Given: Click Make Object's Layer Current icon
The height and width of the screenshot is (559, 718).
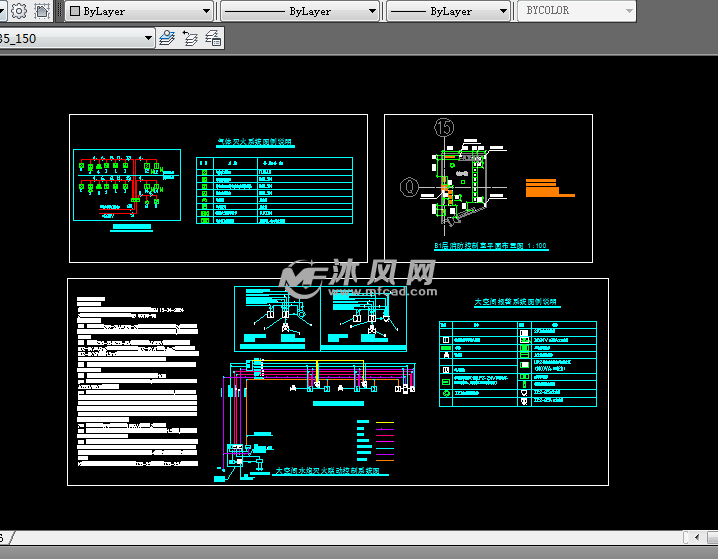Looking at the screenshot, I should (167, 38).
